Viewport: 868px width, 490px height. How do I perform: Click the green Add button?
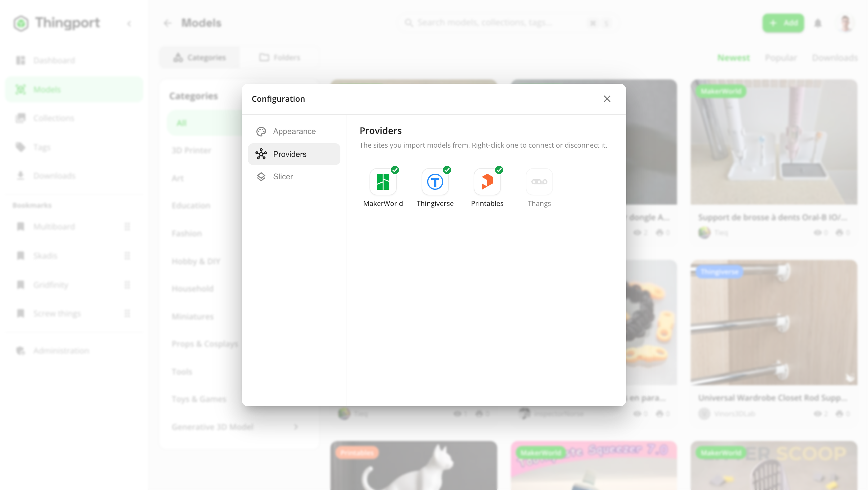point(783,23)
